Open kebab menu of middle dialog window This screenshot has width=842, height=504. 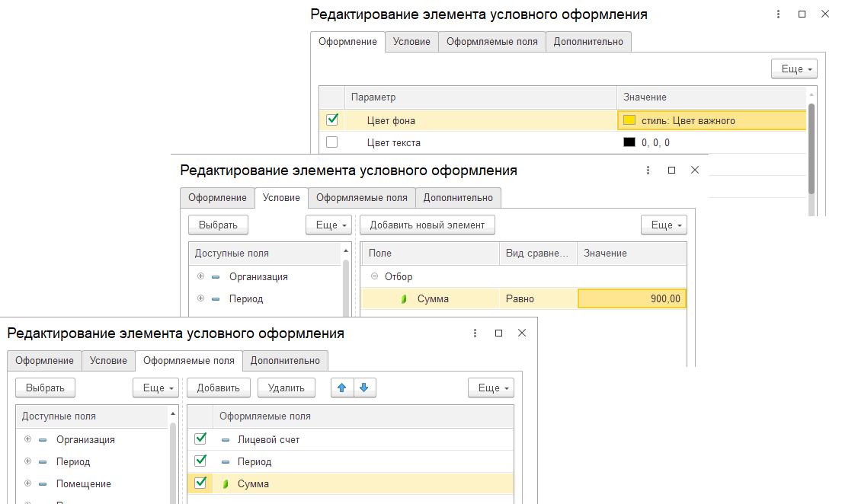(648, 171)
